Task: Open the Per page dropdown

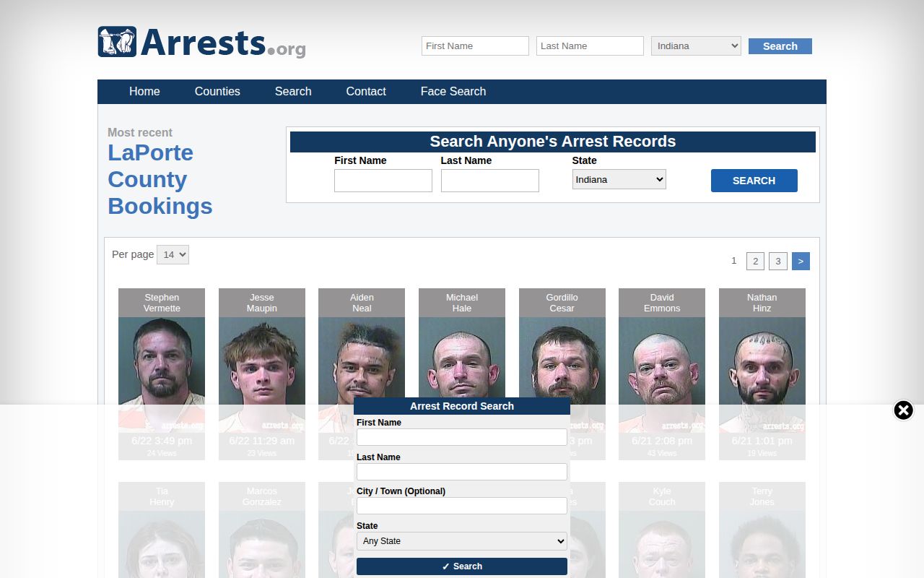Action: [x=173, y=254]
